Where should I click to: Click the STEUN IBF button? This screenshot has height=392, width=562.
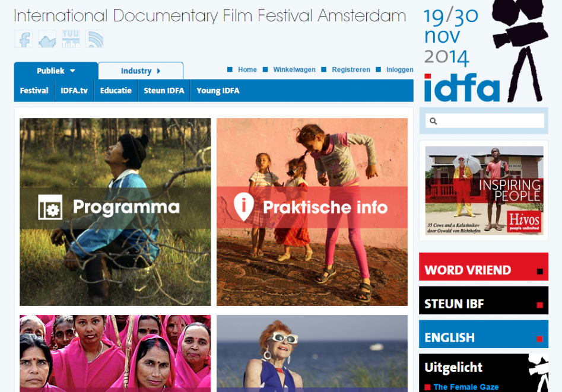click(x=484, y=300)
